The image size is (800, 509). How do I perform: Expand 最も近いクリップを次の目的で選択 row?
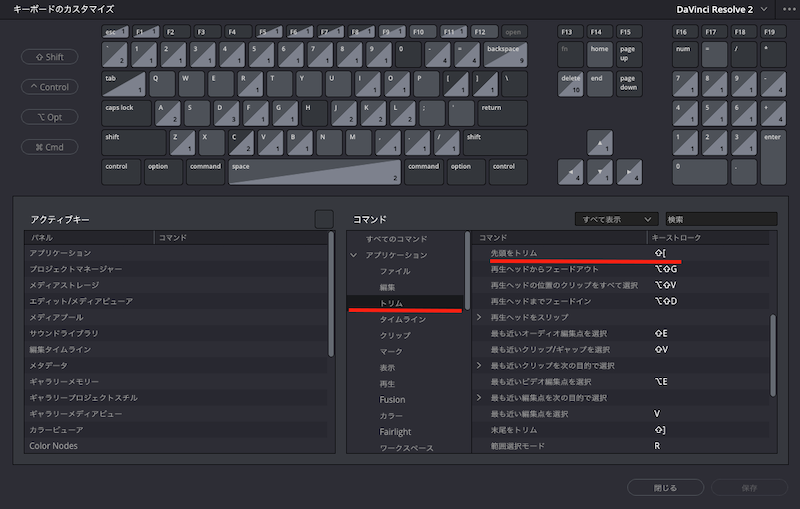click(x=479, y=365)
